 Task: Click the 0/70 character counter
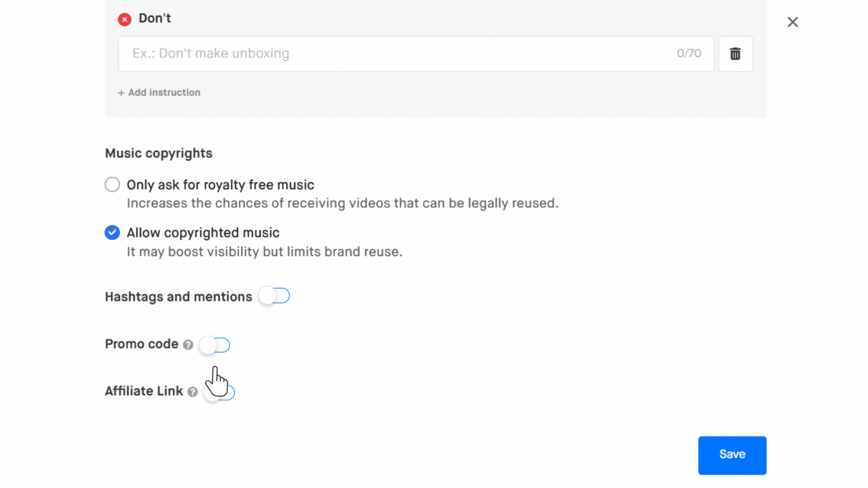[689, 53]
